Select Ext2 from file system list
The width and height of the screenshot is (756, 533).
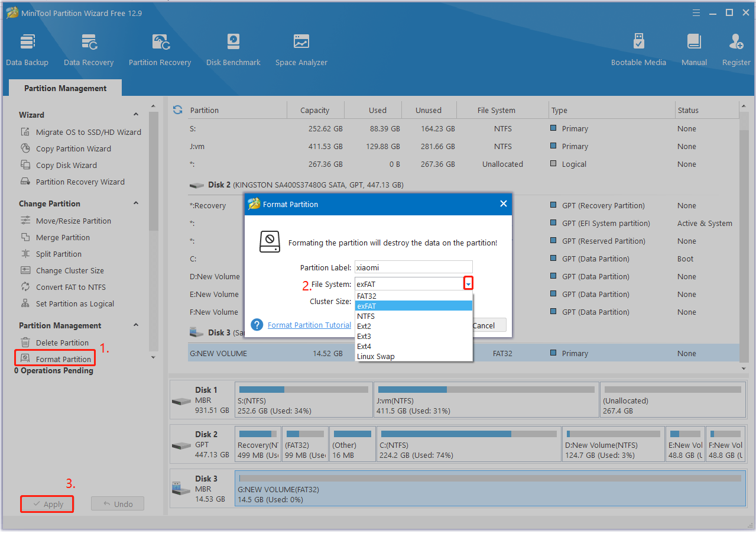(x=414, y=326)
